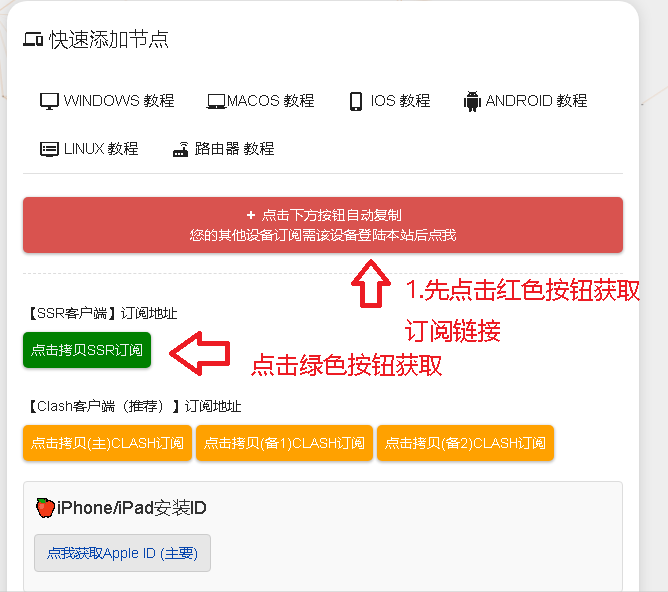
Task: Click the red apple icon beside iPhone/iPad安装ID
Action: 45,508
